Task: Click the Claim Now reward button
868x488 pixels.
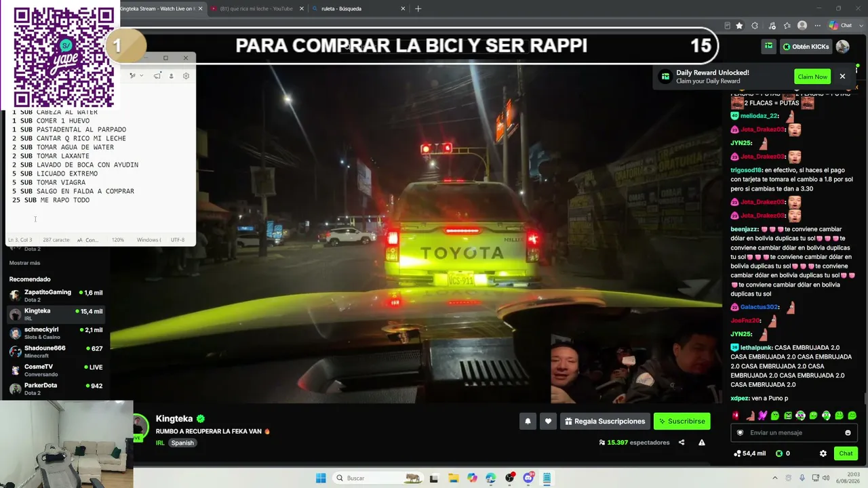Action: [x=812, y=77]
